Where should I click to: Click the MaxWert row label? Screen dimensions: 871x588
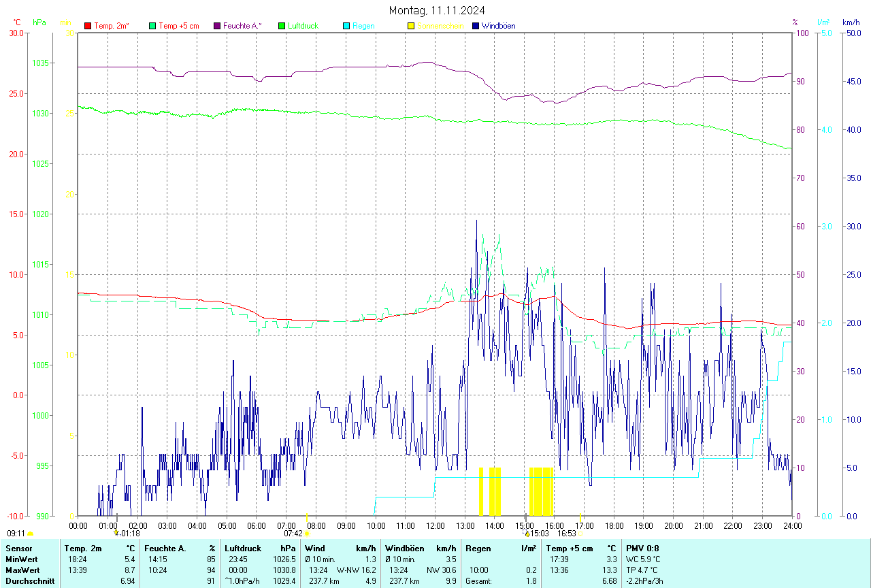[x=24, y=570]
